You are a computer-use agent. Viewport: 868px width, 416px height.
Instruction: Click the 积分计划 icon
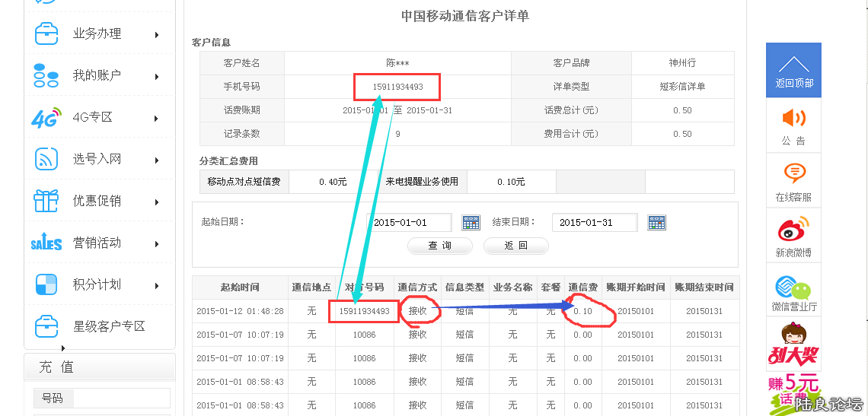click(46, 284)
